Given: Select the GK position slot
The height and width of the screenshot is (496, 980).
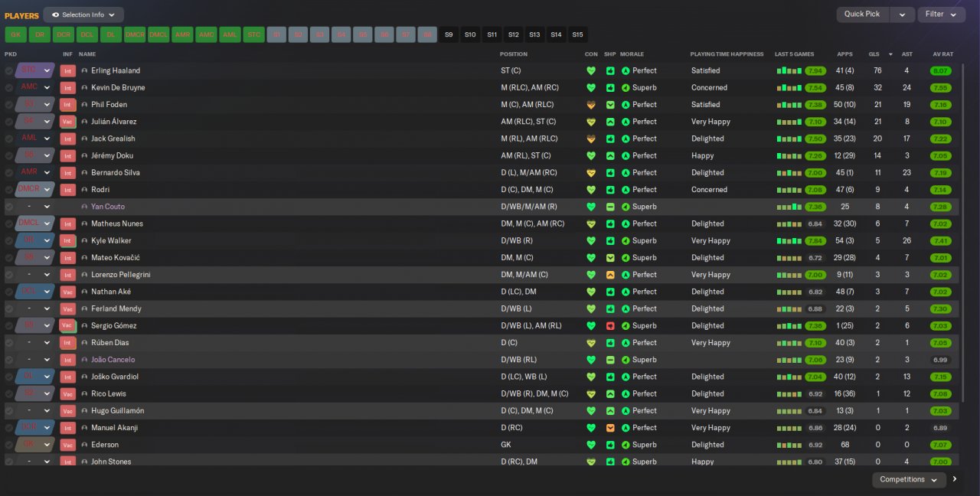Looking at the screenshot, I should (x=15, y=34).
